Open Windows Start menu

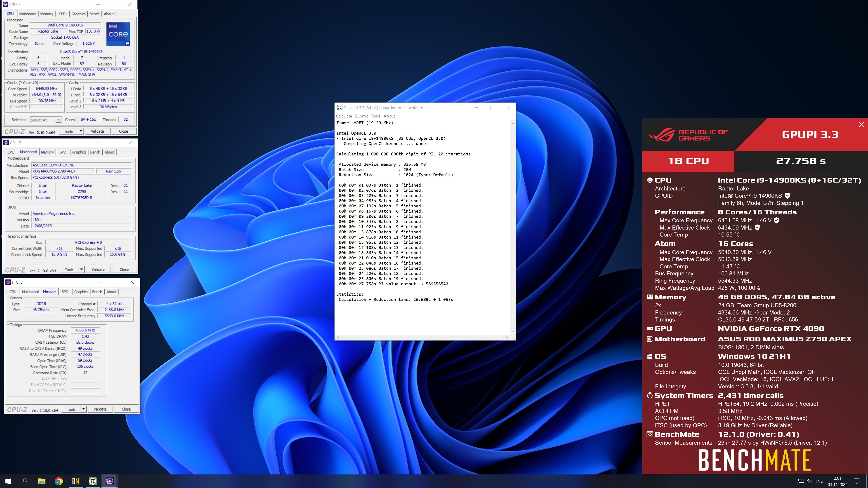tap(8, 481)
